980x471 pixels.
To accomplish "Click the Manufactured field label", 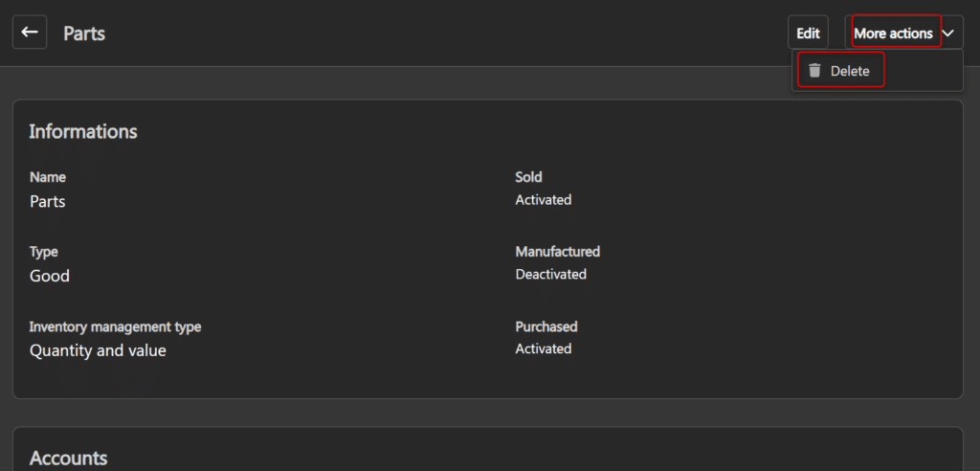I will pos(557,252).
